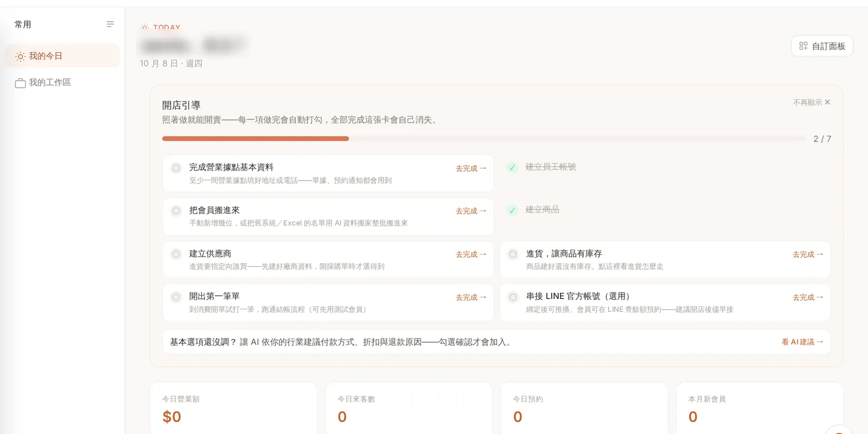This screenshot has height=434, width=868.
Task: Click 去完成 for 建立供應商
Action: [x=471, y=254]
